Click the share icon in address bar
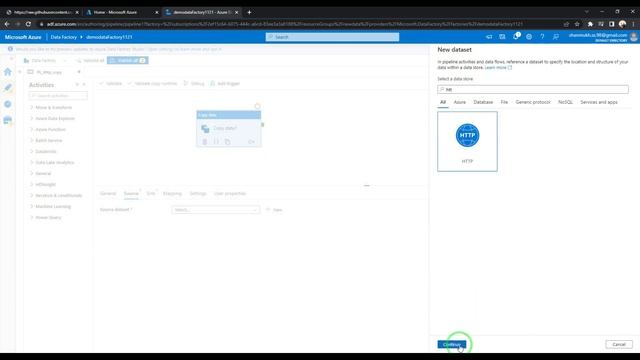 tap(566, 24)
